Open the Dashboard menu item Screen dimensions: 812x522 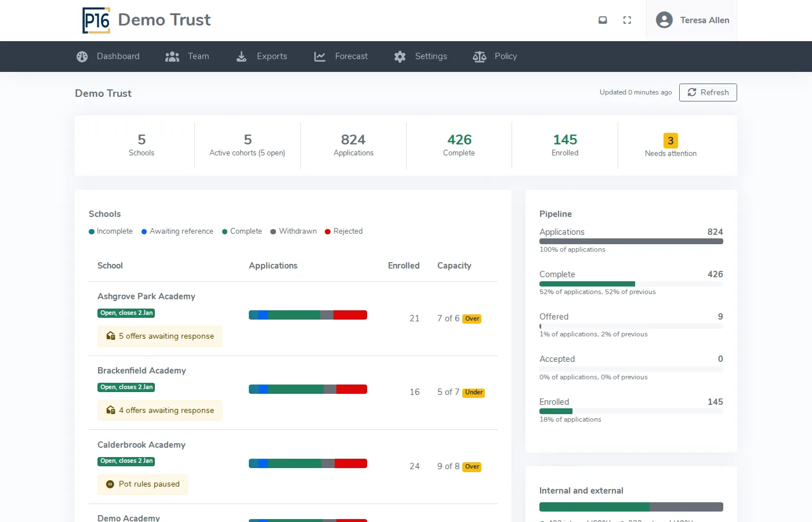point(108,56)
